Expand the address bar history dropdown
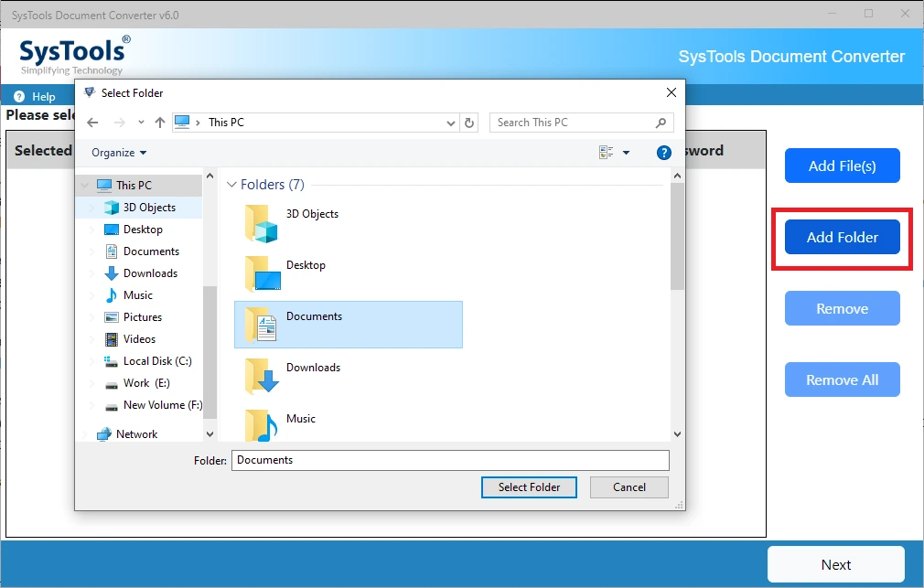Screen dimensions: 924x588 point(450,123)
